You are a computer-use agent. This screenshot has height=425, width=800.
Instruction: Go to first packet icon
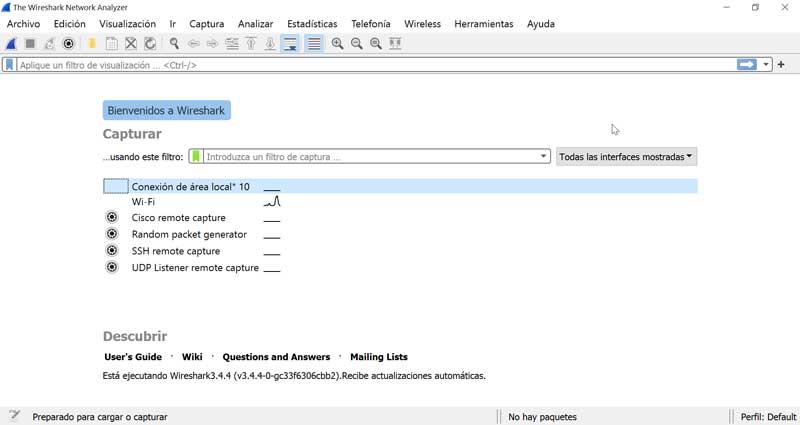click(251, 44)
